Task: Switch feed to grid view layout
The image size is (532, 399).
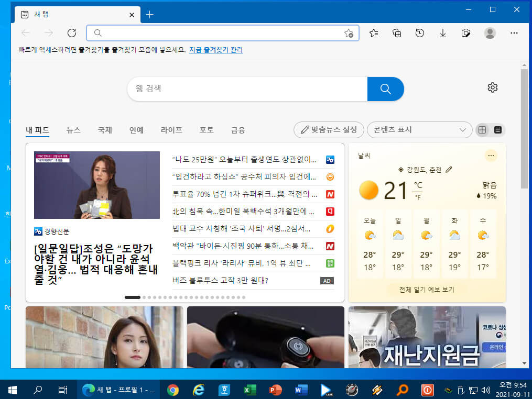Action: click(x=482, y=130)
